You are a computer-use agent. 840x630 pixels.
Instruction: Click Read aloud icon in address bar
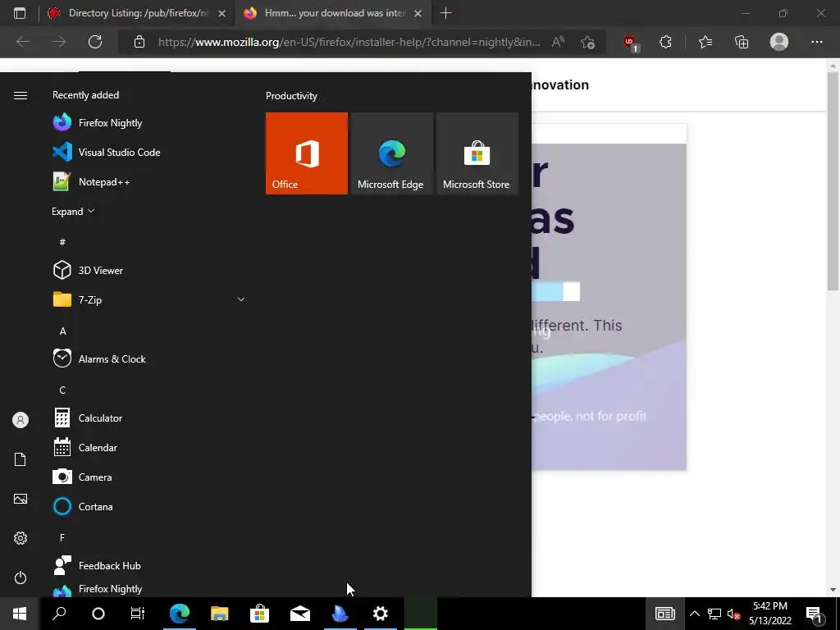(x=558, y=42)
